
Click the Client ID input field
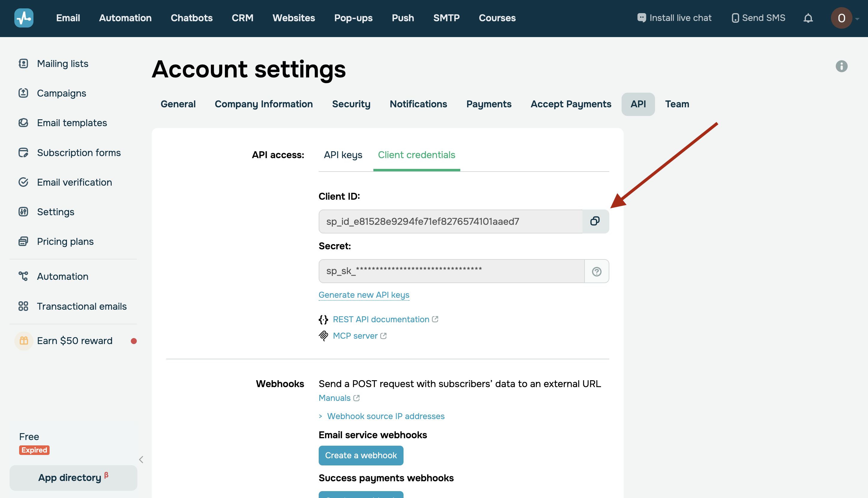tap(450, 221)
